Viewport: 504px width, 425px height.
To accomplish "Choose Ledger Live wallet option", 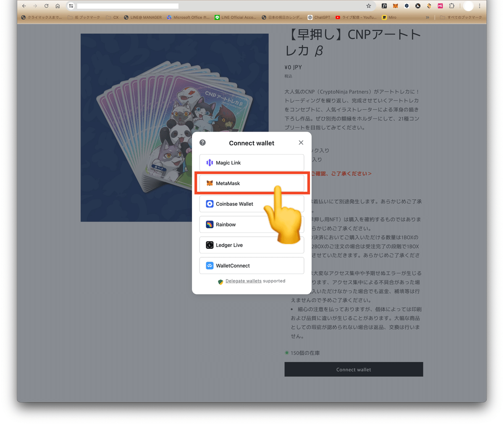I will click(x=252, y=245).
